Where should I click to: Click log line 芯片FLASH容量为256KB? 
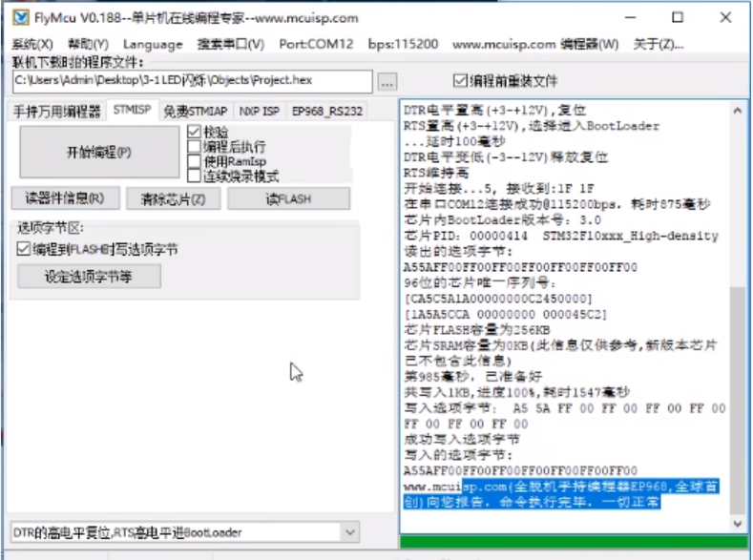coord(477,330)
